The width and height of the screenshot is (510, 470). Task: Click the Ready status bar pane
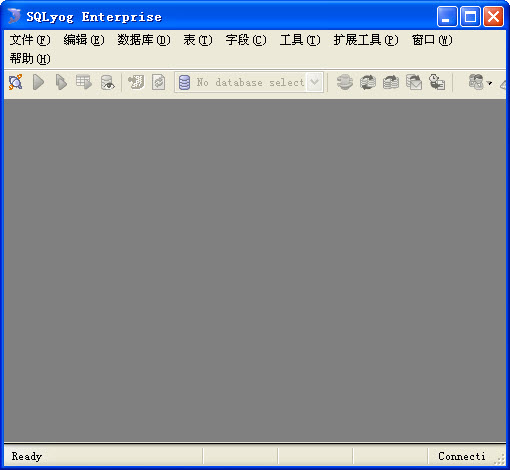(x=103, y=456)
